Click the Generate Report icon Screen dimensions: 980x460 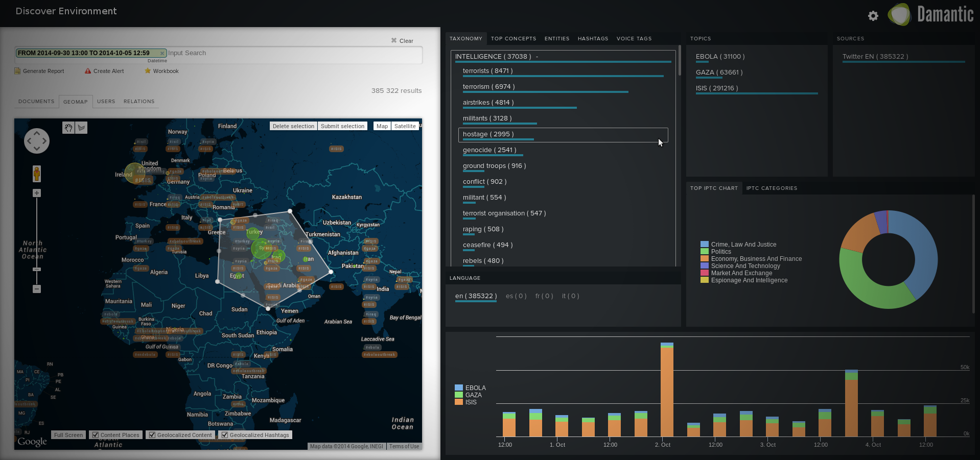[17, 71]
